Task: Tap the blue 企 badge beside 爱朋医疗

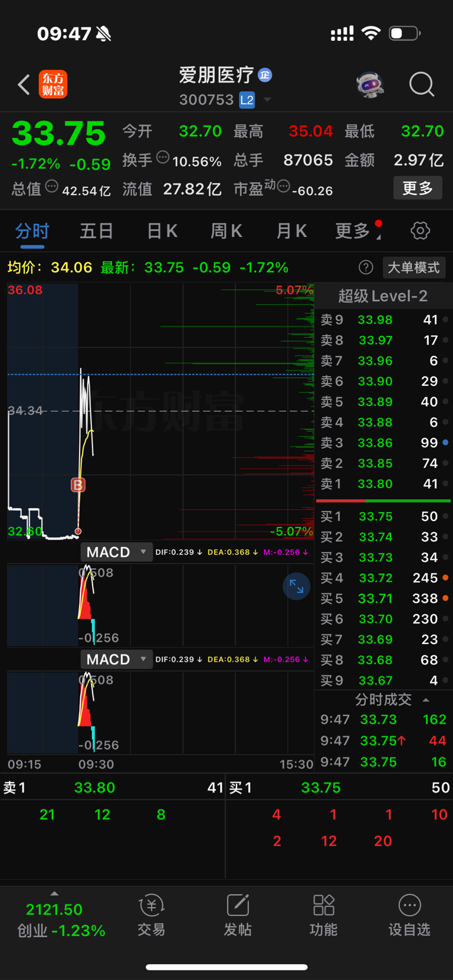Action: click(x=265, y=75)
